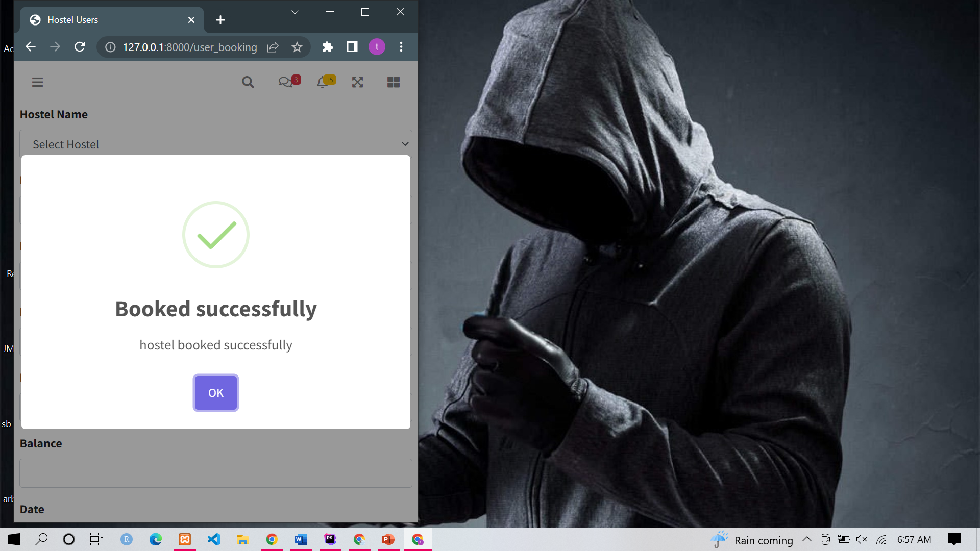Open the hamburger sidebar menu
Screen dimensions: 980x551
(x=37, y=82)
